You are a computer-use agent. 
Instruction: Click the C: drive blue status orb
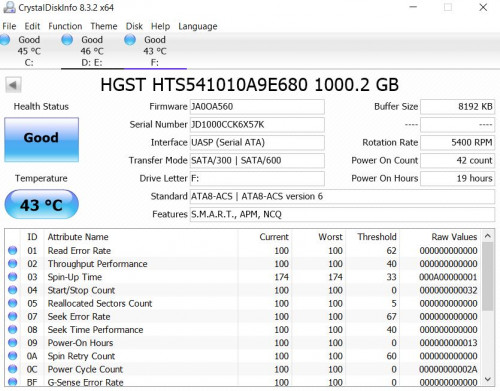pos(5,40)
